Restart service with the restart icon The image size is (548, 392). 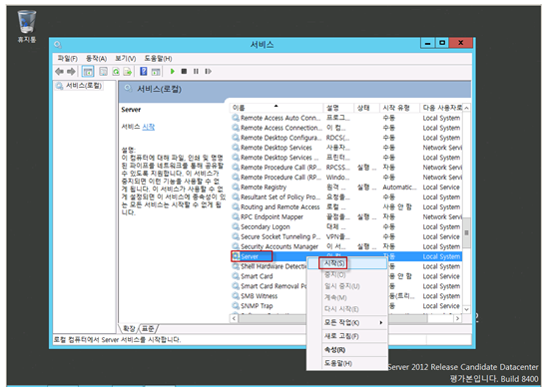point(209,71)
